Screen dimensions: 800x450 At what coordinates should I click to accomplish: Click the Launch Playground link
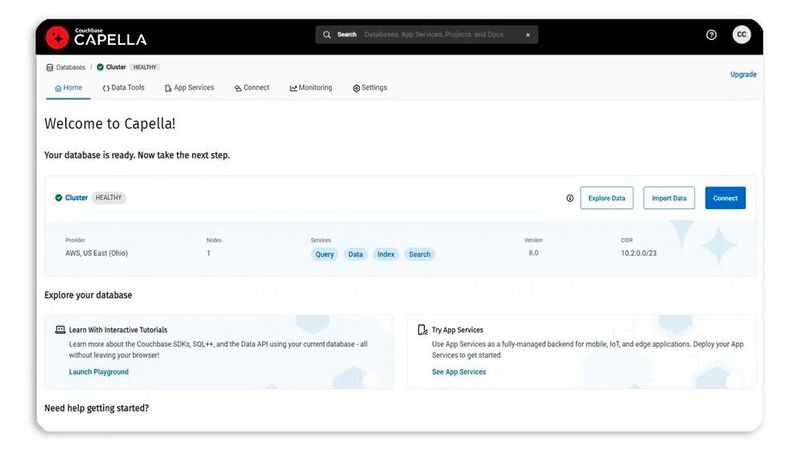click(x=98, y=372)
